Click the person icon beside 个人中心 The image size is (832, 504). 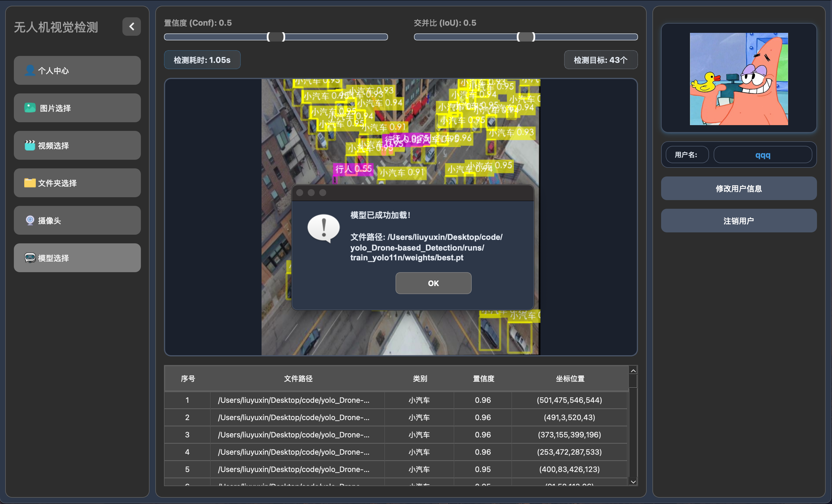30,71
